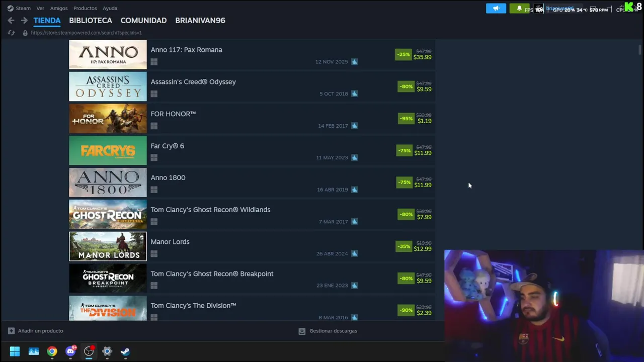
Task: Click review thumbs-up icon for The Division
Action: click(354, 317)
